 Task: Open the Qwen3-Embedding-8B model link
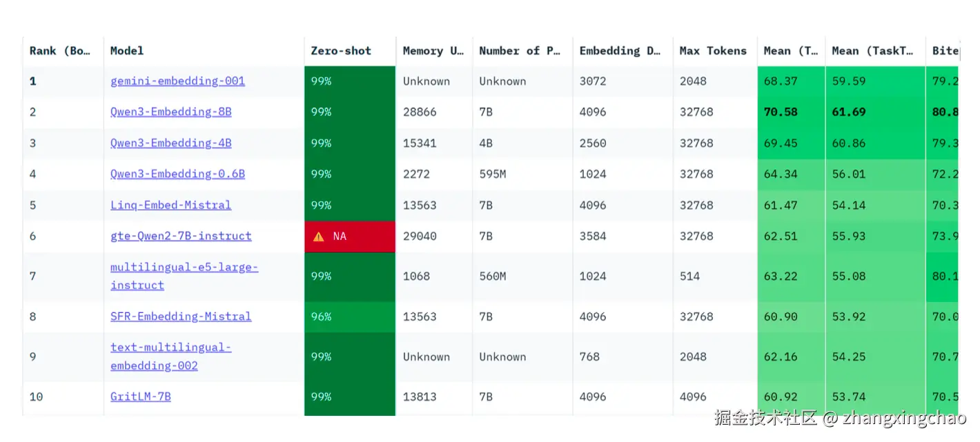(x=170, y=112)
